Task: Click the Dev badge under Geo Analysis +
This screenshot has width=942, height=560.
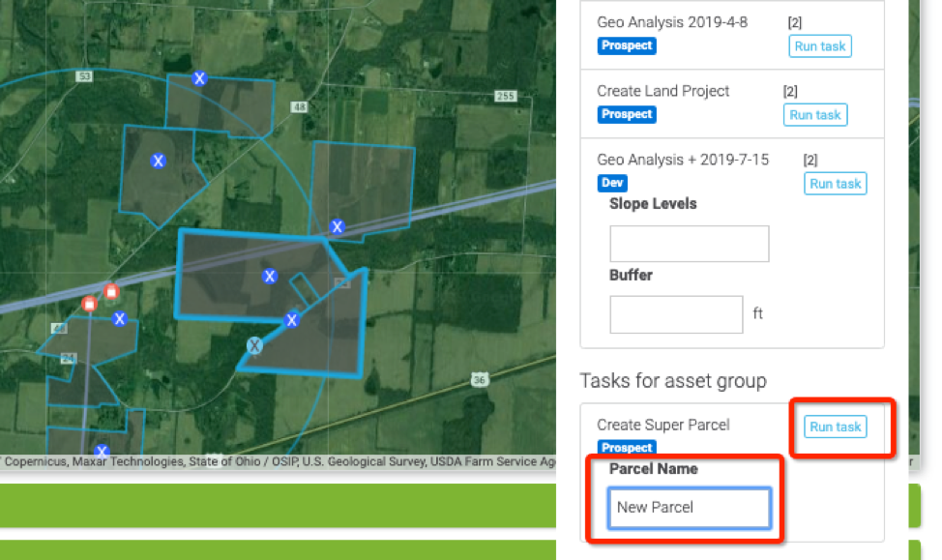Action: click(x=612, y=183)
